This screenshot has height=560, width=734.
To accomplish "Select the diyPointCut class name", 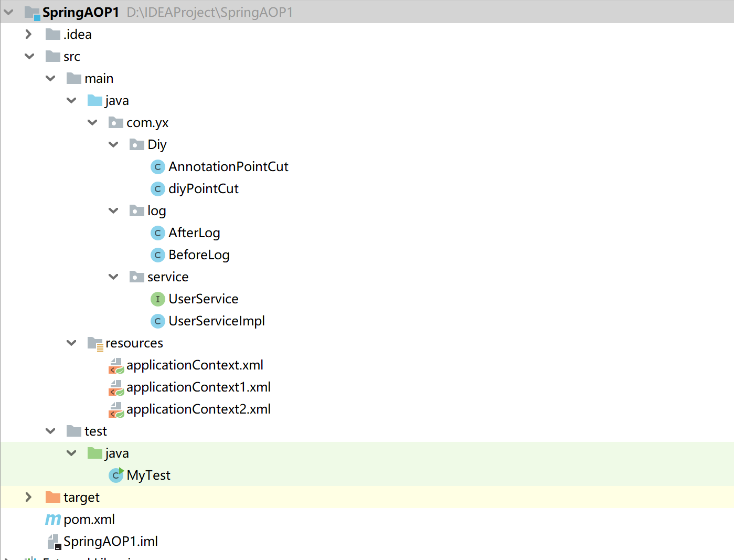I will (204, 189).
